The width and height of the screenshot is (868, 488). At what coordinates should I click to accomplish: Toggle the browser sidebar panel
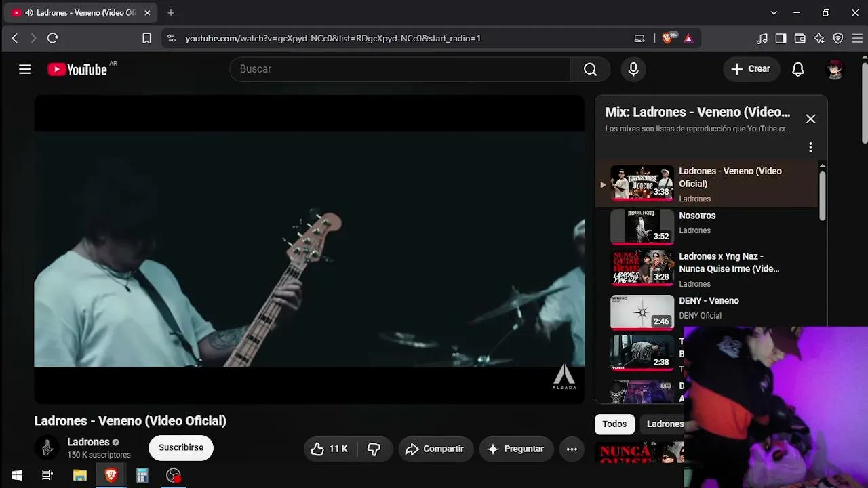coord(781,38)
